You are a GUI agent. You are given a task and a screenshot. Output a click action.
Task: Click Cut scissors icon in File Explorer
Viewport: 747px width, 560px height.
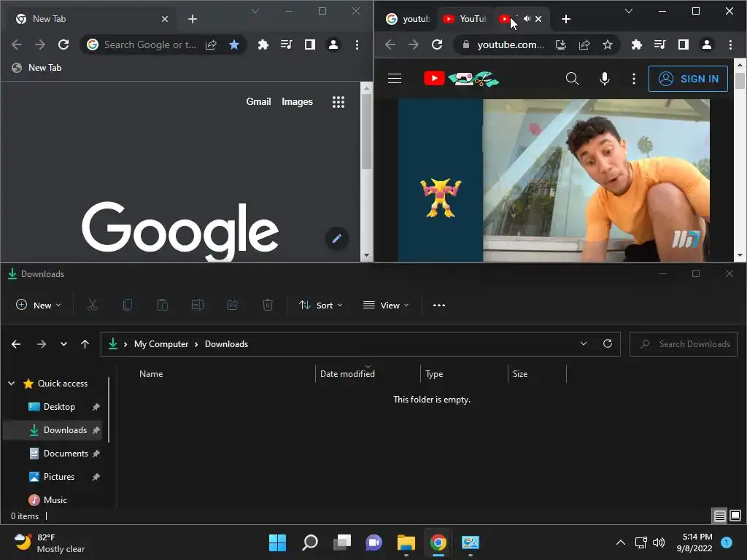[x=93, y=306]
